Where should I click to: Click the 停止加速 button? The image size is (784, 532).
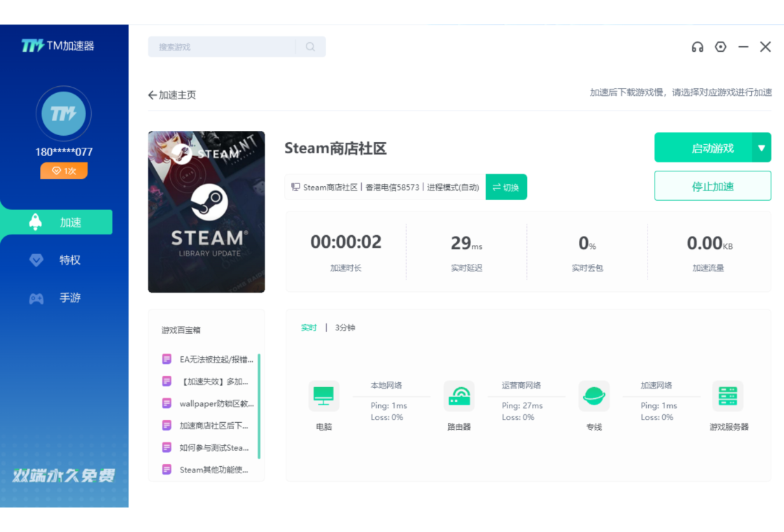[x=713, y=186]
